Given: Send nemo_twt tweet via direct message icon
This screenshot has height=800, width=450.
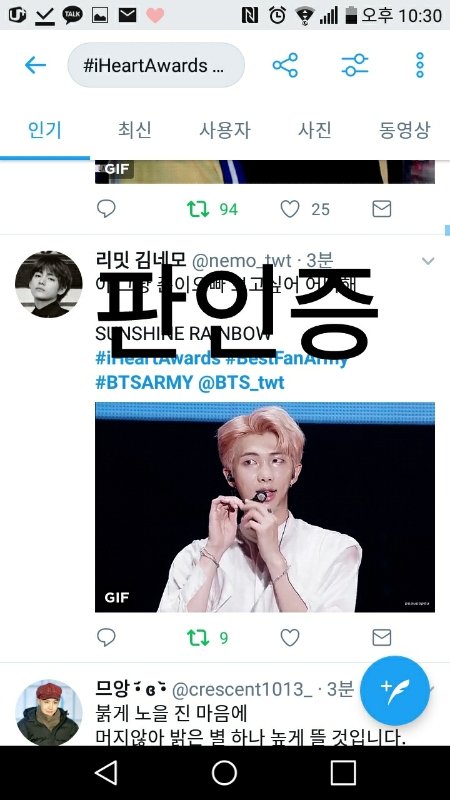Looking at the screenshot, I should (382, 637).
